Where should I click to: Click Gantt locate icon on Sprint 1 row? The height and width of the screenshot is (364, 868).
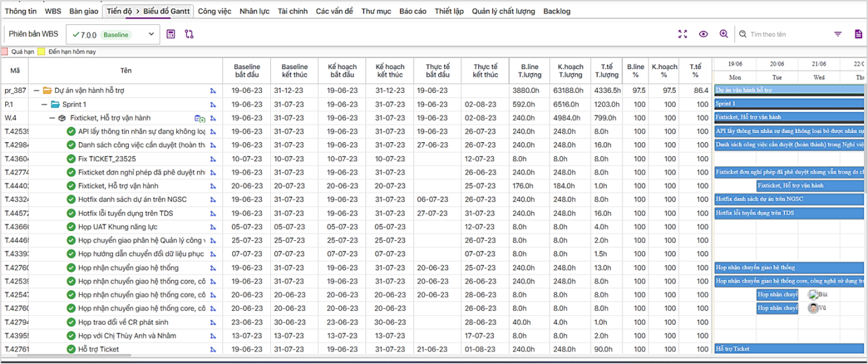click(213, 105)
